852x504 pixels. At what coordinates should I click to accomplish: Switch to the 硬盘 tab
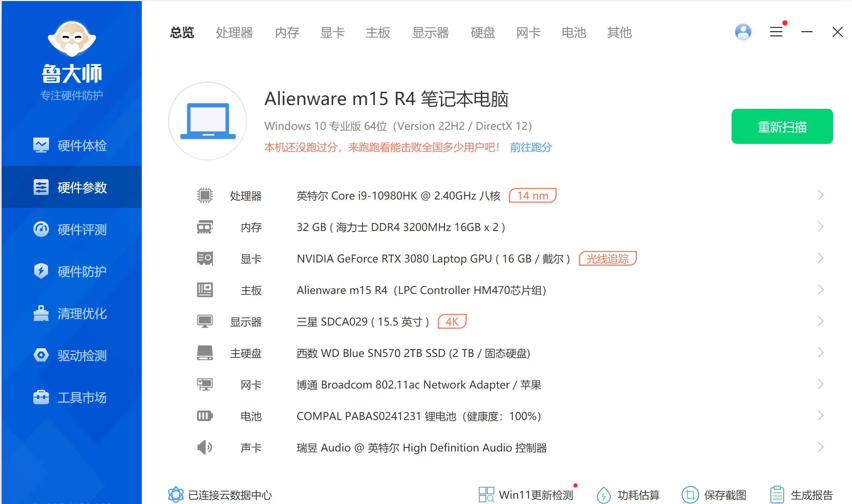(483, 33)
